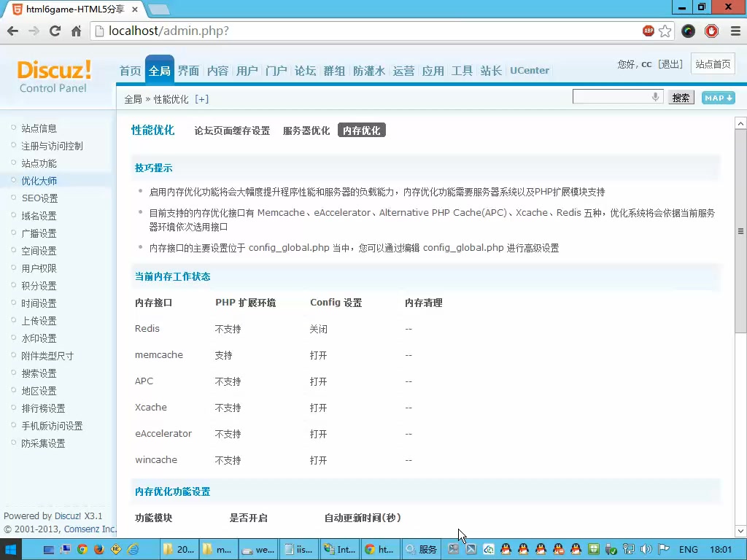This screenshot has height=560, width=747.
Task: Open the browser home page icon
Action: [76, 31]
